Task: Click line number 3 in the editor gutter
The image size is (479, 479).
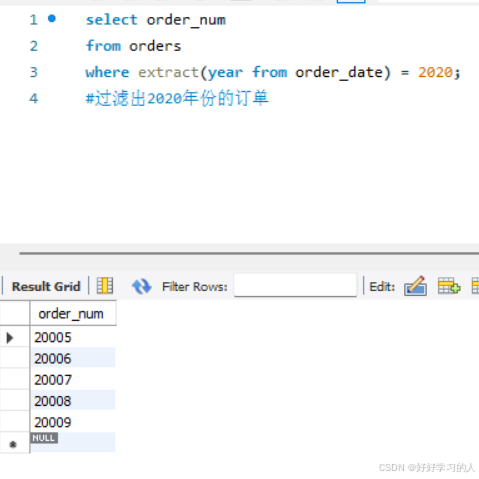Action: coord(34,72)
